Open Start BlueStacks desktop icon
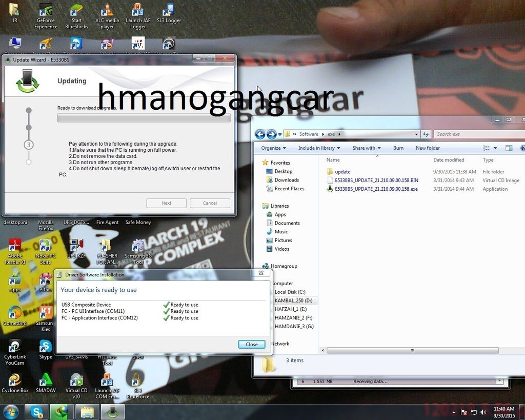525x420 pixels. [x=76, y=11]
